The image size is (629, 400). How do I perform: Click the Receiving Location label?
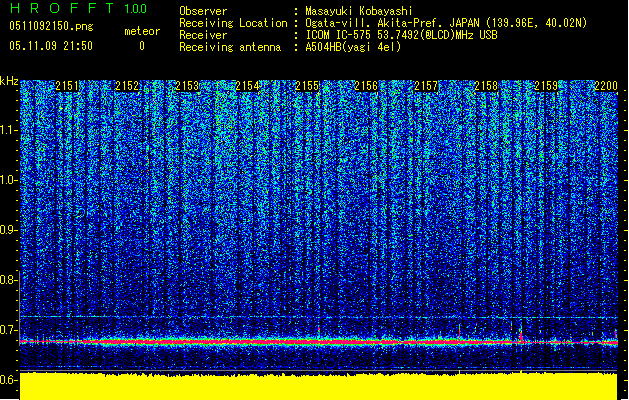pos(233,23)
